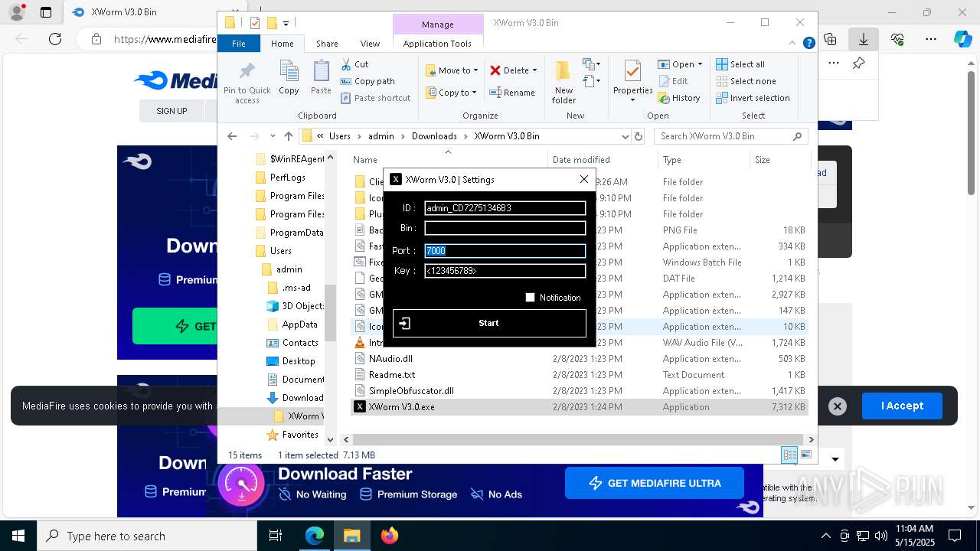Open Firefox on the taskbar
Screen dimensions: 980x551
pyautogui.click(x=389, y=536)
